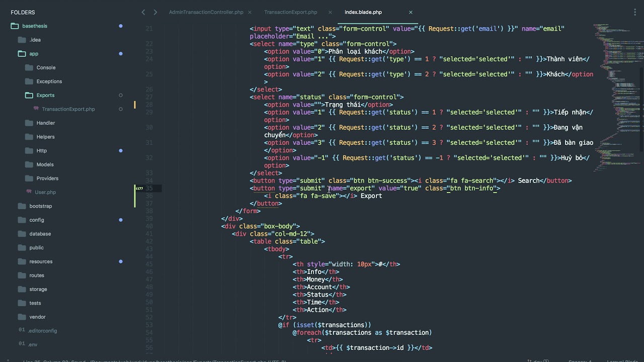644x362 pixels.
Task: Click the routes folder icon
Action: 22,276
